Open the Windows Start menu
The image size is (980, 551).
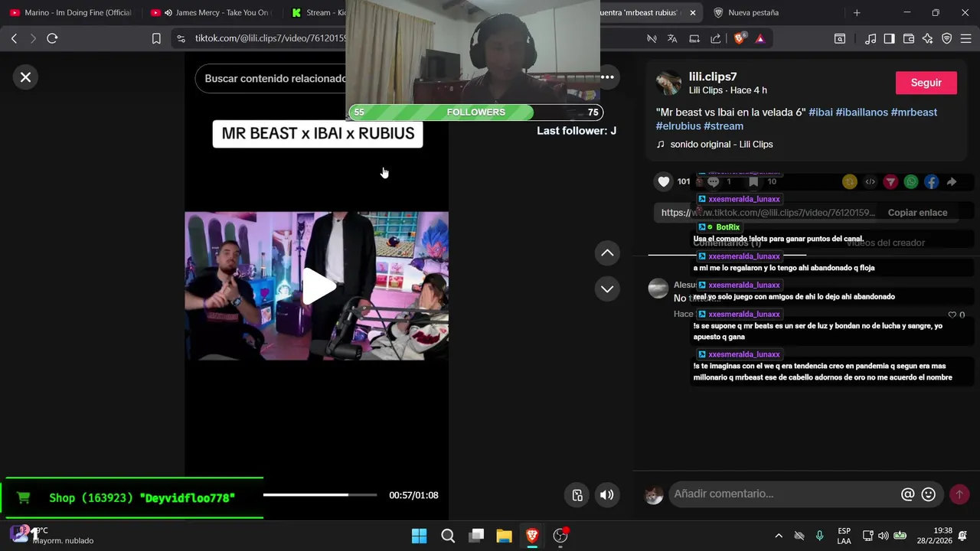[419, 536]
